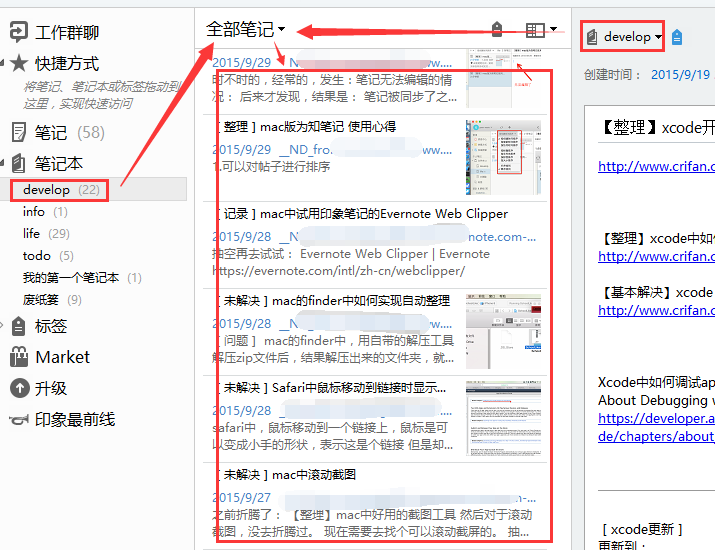
Task: Click thumbnail of the 为知笔记 note
Action: click(503, 157)
